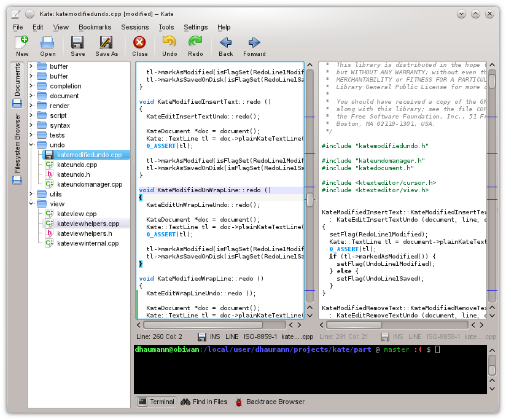
Task: Go Forward with the toolbar arrow
Action: (x=254, y=46)
